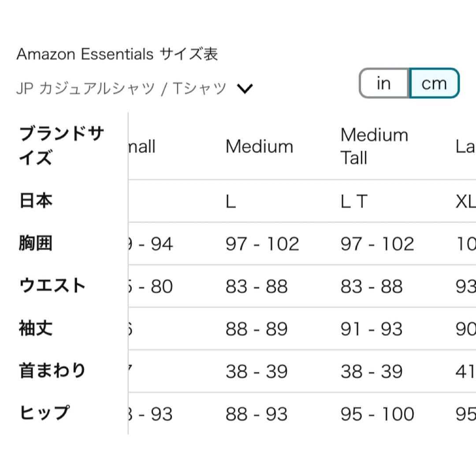Click the partially visible XL size cell

(x=465, y=201)
